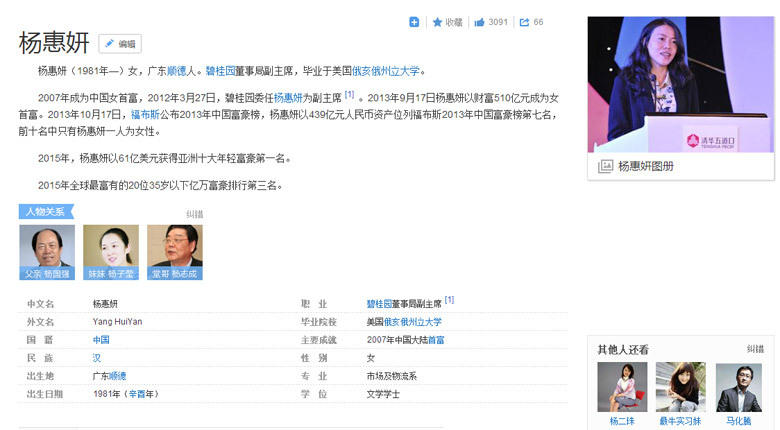
Task: Click the page title 杨惠妍 heading
Action: click(x=54, y=42)
